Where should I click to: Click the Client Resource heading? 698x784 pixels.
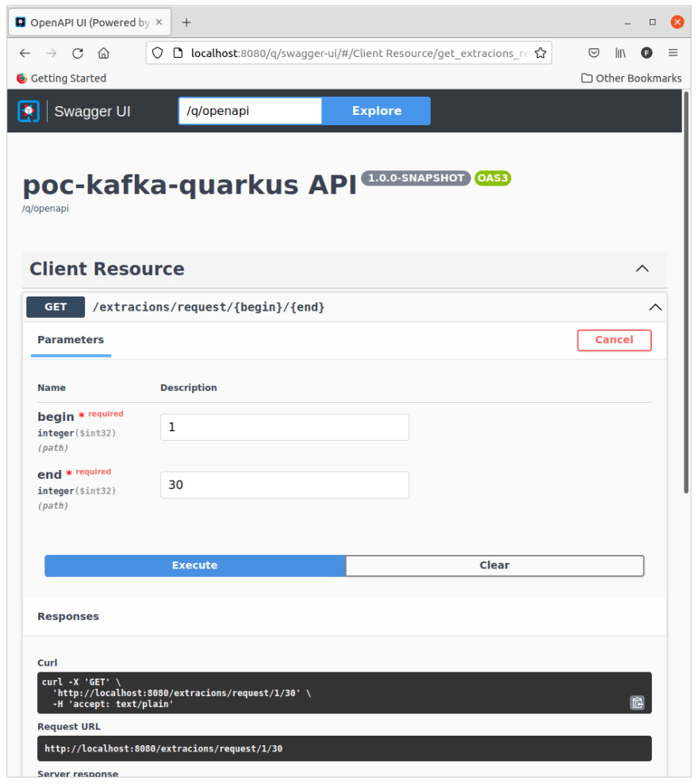tap(107, 269)
